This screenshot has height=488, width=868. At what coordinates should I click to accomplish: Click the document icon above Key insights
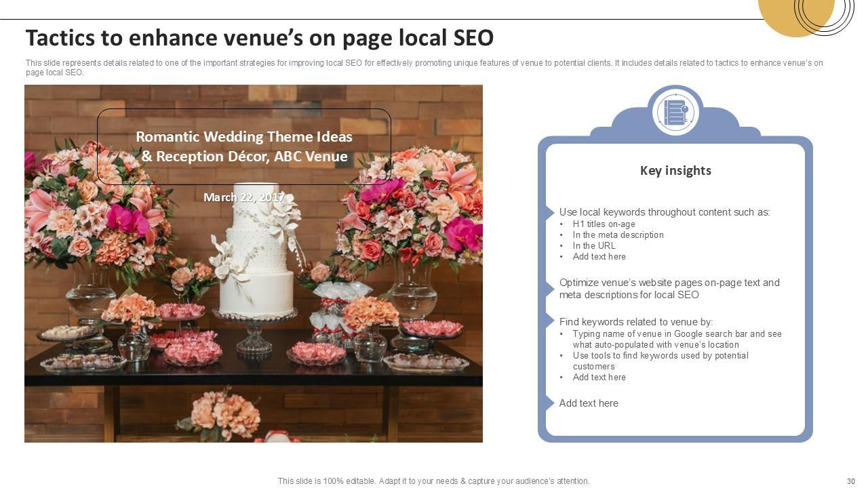(675, 113)
